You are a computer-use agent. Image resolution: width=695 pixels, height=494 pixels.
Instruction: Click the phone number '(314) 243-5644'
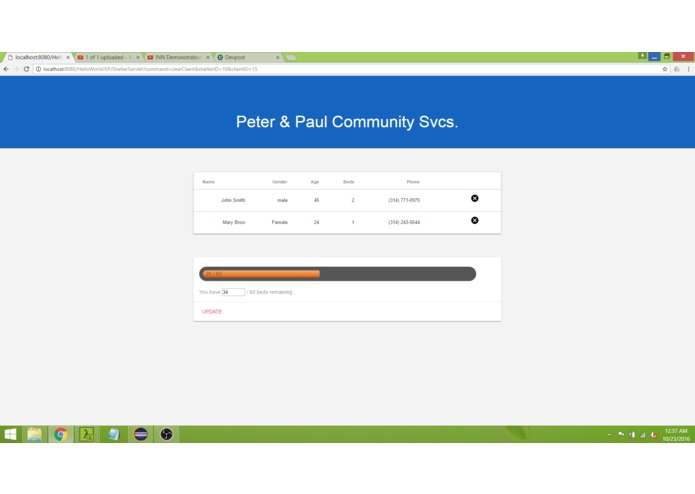coord(404,222)
